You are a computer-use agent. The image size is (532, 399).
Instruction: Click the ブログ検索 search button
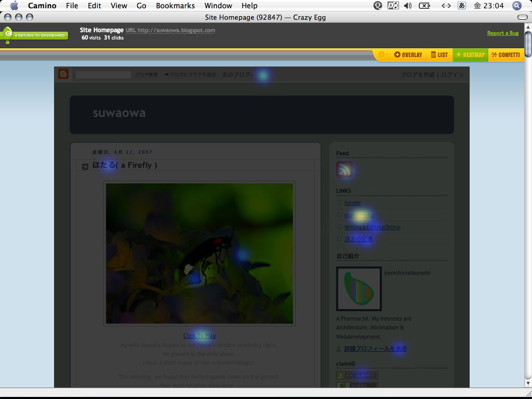pos(146,75)
